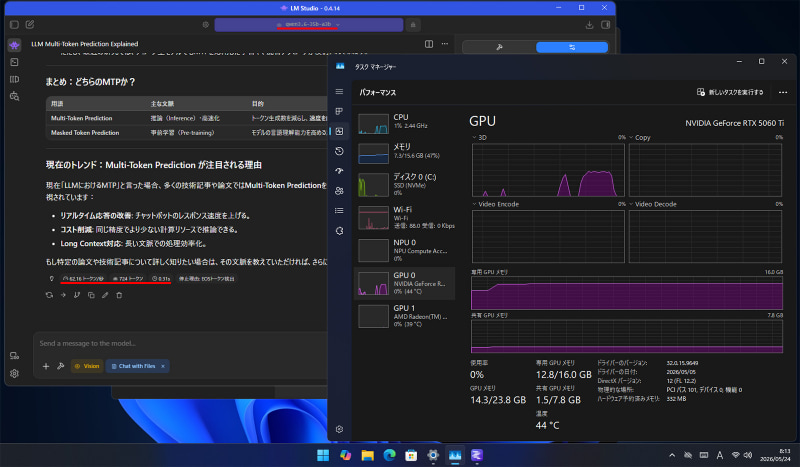Screen dimensions: 800x467
Task: Switch to the sliders tab in right panel
Action: pyautogui.click(x=572, y=47)
